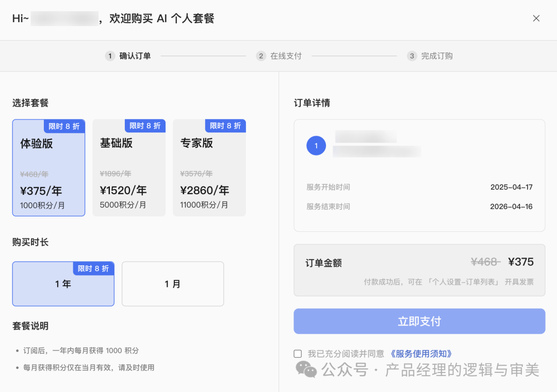557x392 pixels.
Task: Open the 《服务使用须知》 link
Action: (x=421, y=354)
